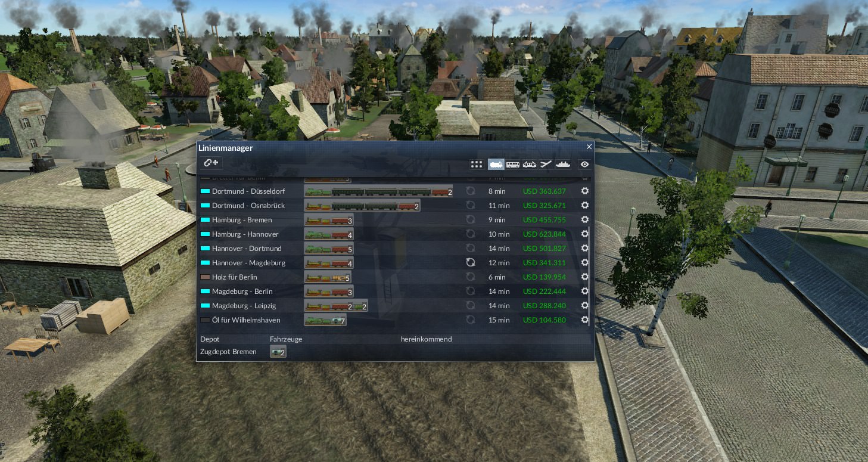Open the Zugdepot Bremen depot entry

pyautogui.click(x=228, y=352)
